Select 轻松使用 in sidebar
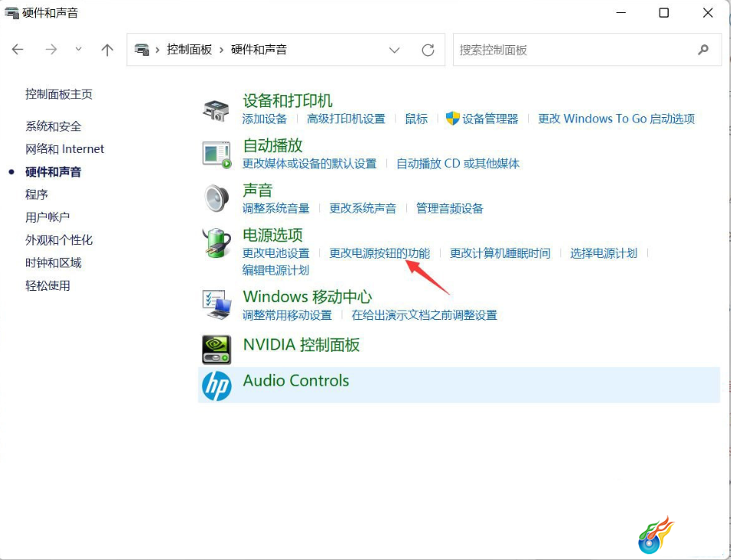This screenshot has height=560, width=733. [47, 285]
